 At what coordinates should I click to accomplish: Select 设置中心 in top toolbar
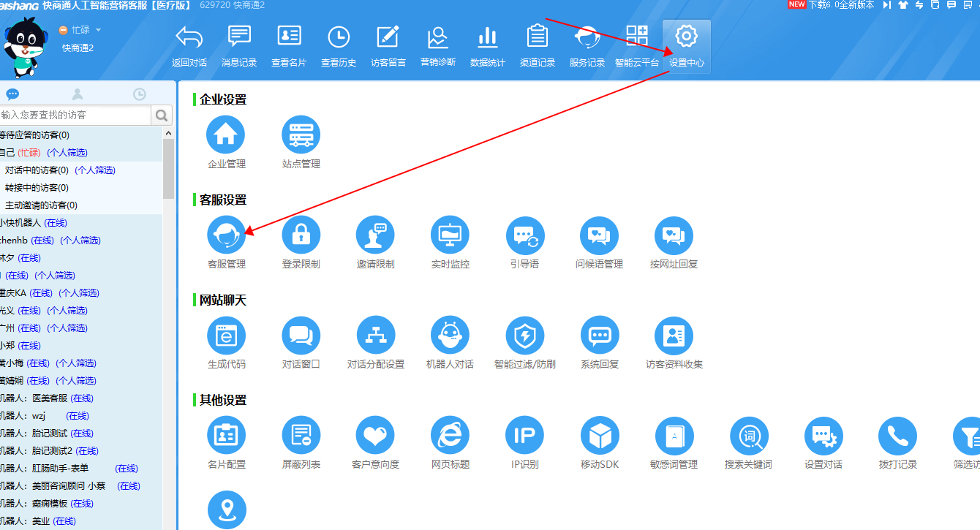686,47
